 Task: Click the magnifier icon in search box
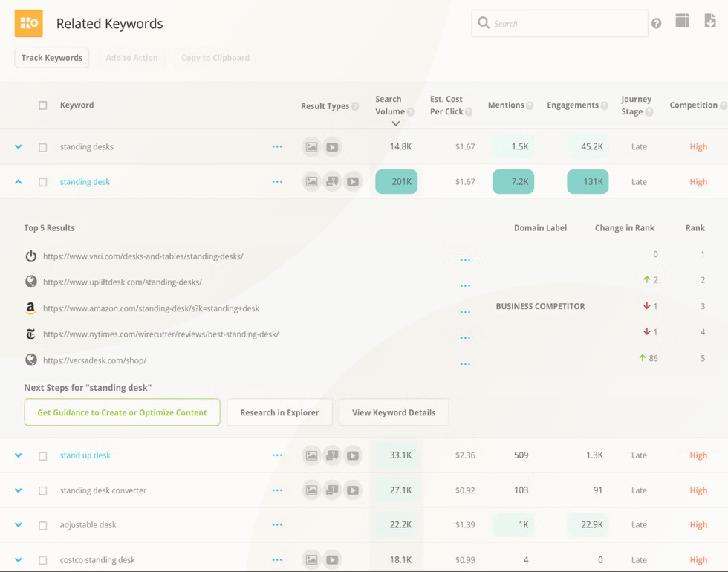484,23
